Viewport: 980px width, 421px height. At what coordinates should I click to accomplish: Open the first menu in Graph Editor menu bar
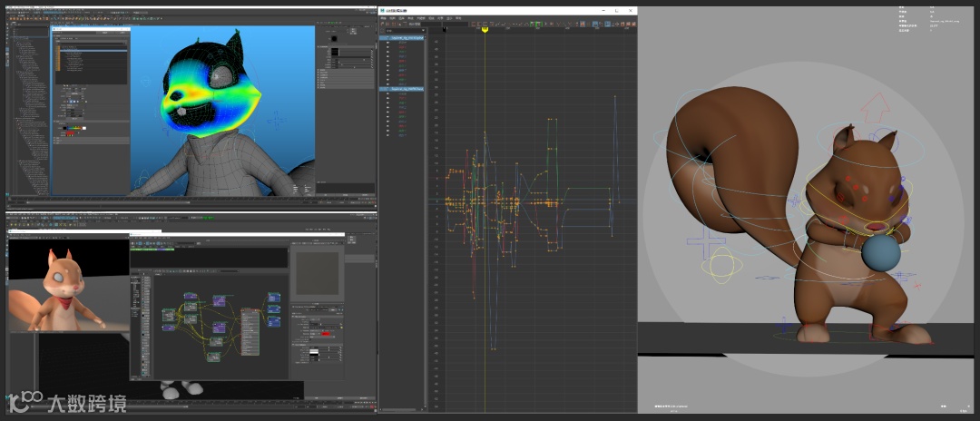[x=384, y=17]
